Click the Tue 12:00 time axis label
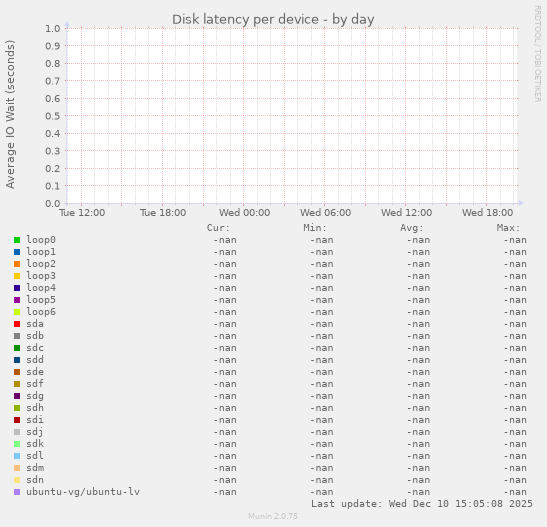547x527 pixels. 82,213
